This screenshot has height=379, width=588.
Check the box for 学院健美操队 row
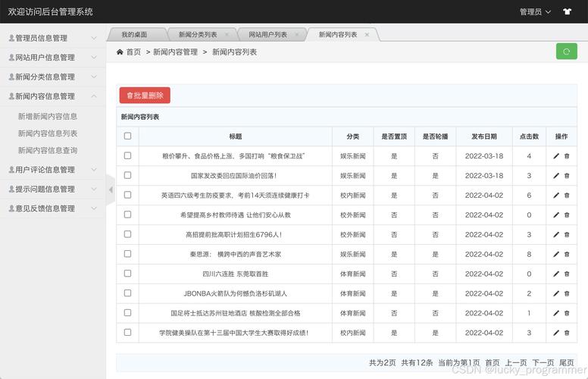pos(127,332)
